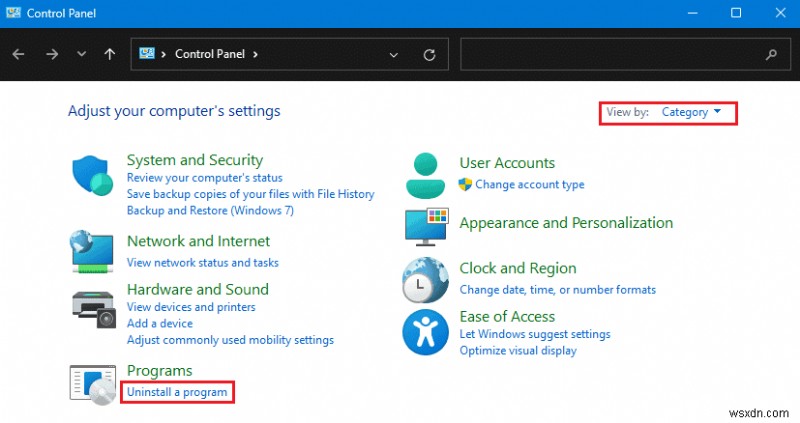Click the System and Security shield icon

[92, 176]
